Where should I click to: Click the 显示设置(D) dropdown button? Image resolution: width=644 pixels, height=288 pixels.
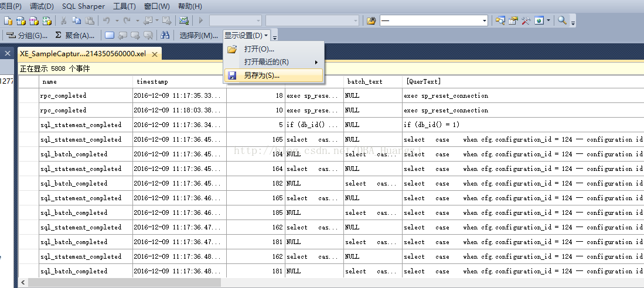click(x=247, y=35)
